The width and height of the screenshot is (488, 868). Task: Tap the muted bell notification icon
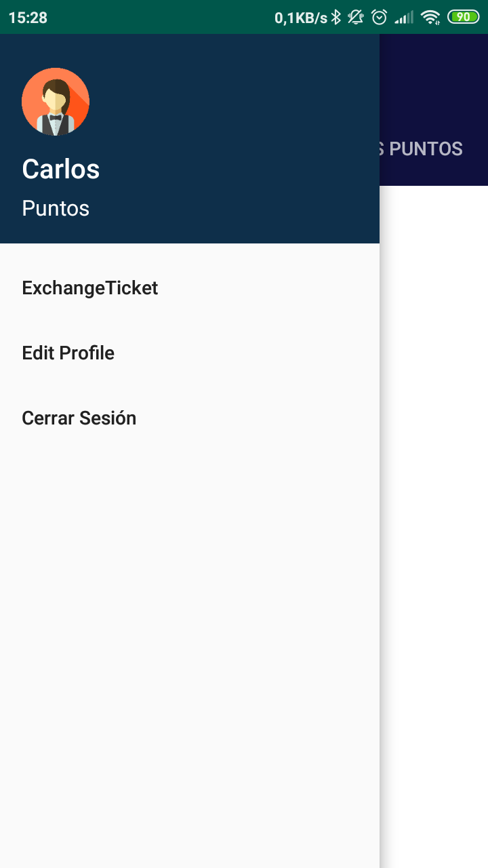356,17
